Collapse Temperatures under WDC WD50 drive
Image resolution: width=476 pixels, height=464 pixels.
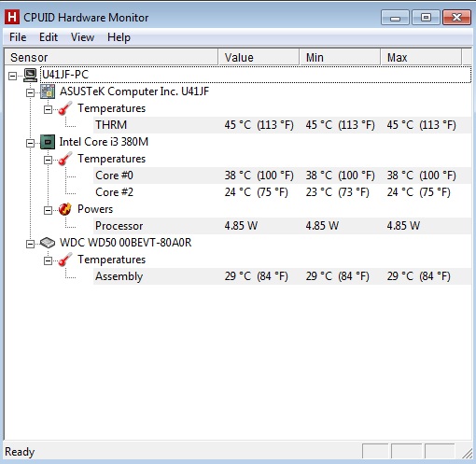click(x=48, y=260)
